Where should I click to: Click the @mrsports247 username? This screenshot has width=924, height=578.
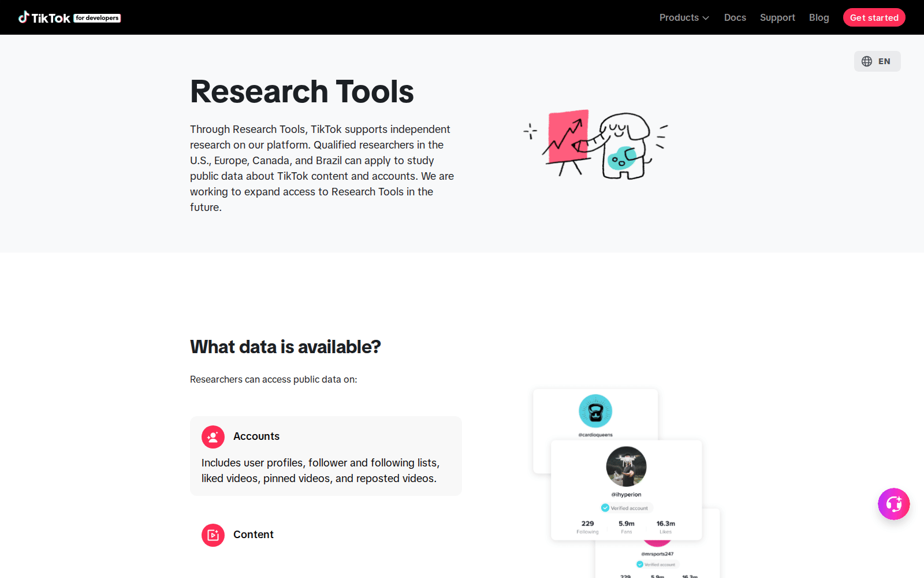657,554
